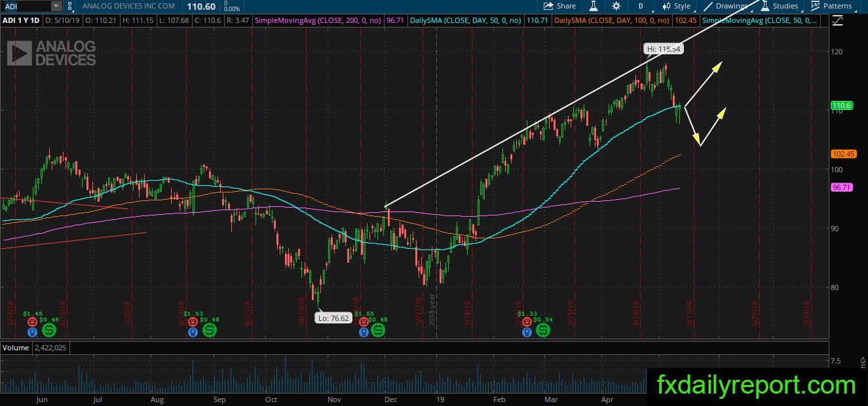Image resolution: width=868 pixels, height=406 pixels.
Task: Click the Oct label on the time axis
Action: click(x=271, y=399)
